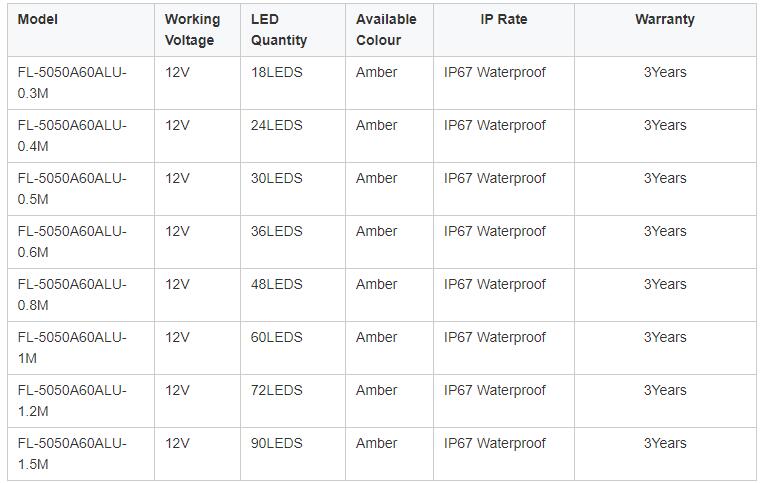Click the Model column header
This screenshot has width=764, height=483.
[38, 19]
